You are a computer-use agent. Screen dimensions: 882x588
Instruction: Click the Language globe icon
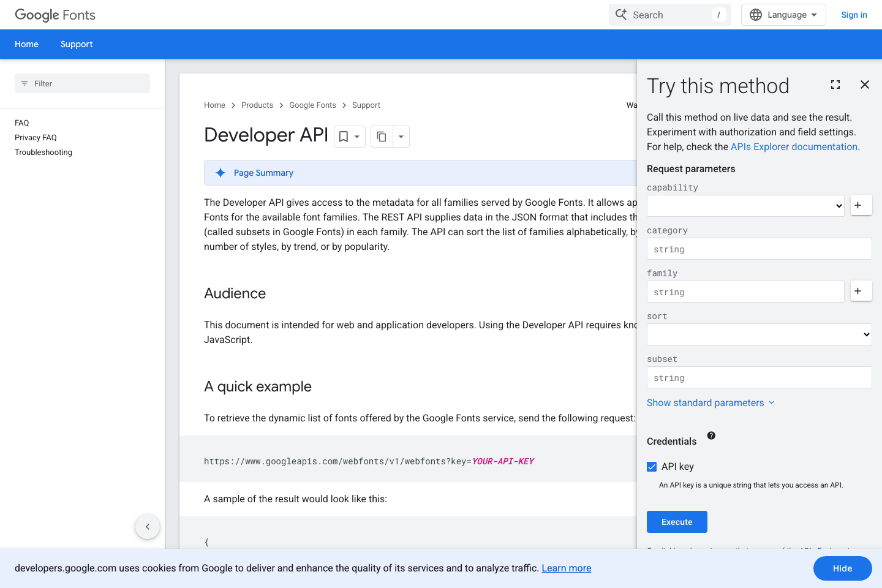coord(755,14)
